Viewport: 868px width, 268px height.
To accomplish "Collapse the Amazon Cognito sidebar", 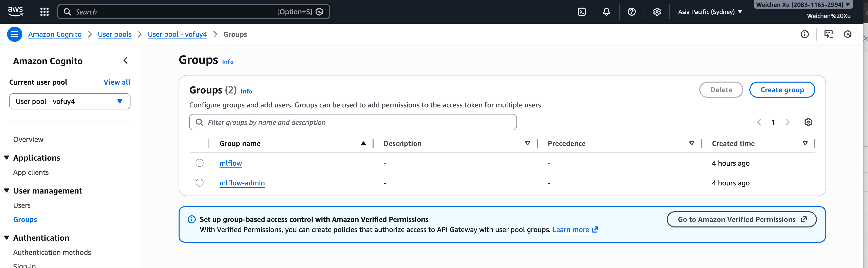I will [125, 61].
